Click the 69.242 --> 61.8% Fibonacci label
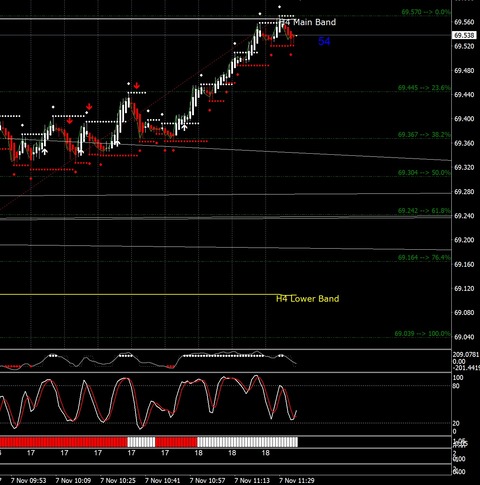 pos(424,211)
